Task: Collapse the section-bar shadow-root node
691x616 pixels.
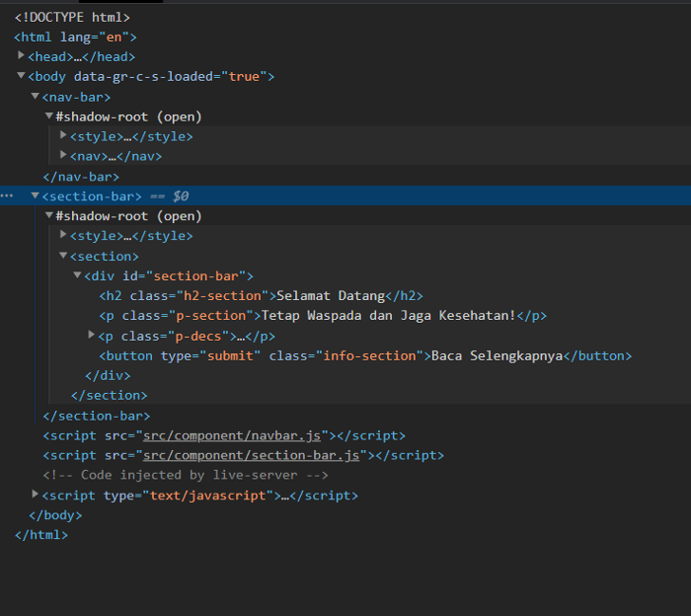Action: coord(49,215)
